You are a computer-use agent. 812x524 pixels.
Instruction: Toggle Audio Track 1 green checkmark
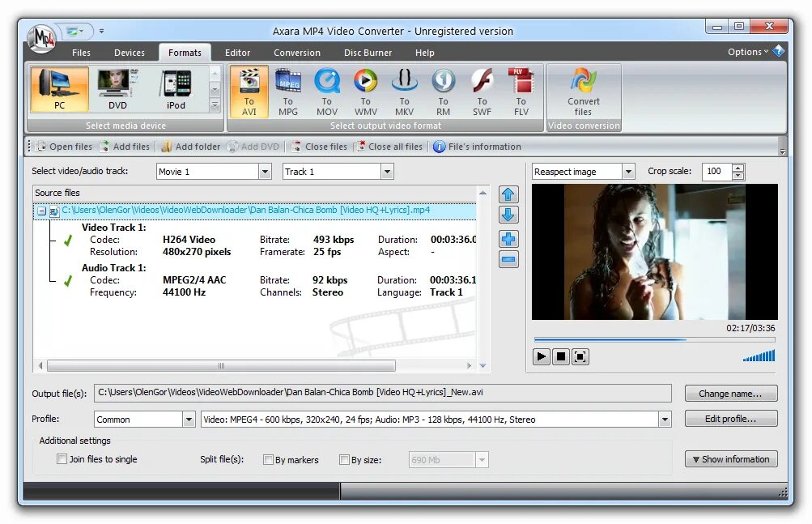click(68, 281)
